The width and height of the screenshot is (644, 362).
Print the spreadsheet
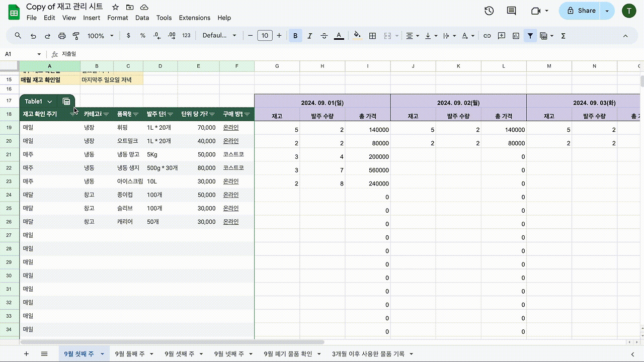(x=62, y=36)
